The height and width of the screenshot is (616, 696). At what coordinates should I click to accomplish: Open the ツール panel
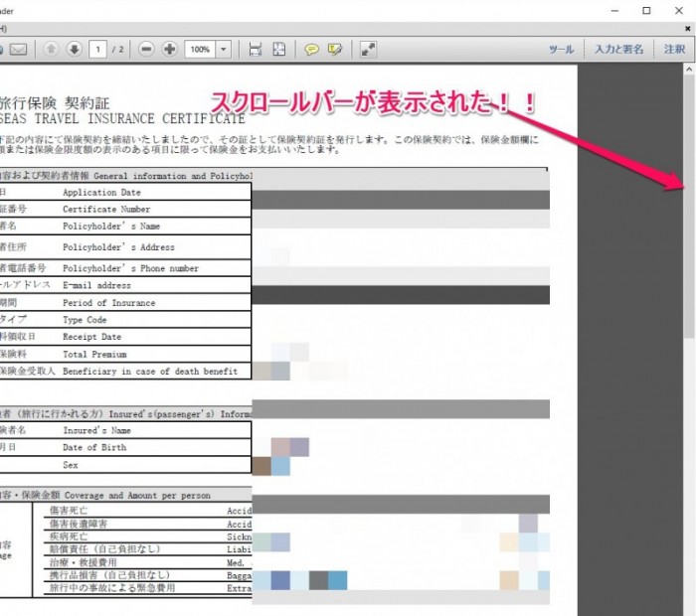click(562, 50)
